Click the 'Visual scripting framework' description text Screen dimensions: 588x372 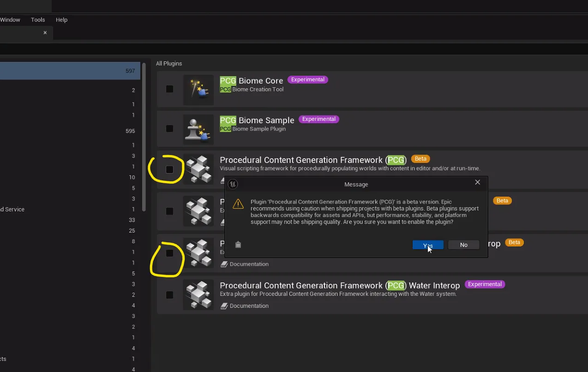(x=350, y=168)
